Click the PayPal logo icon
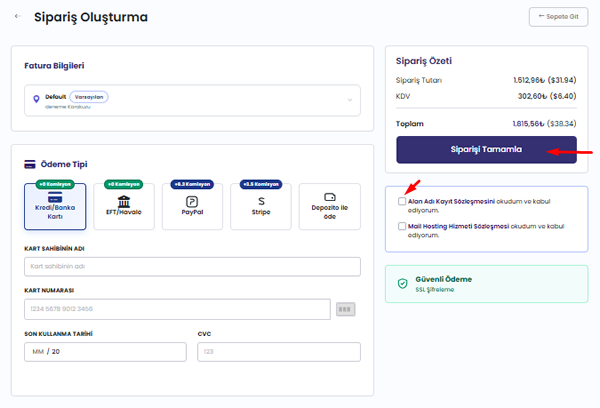Screen dimensions: 600x408 point(192,201)
